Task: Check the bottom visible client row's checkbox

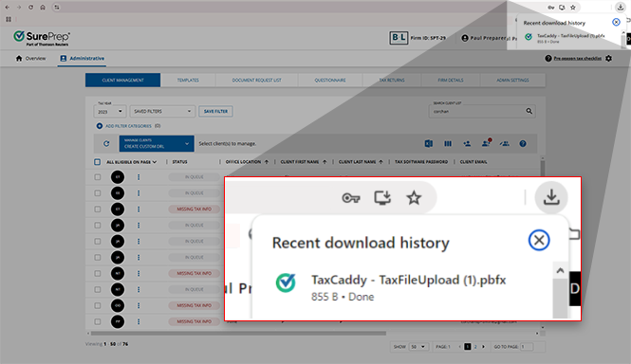Action: (98, 321)
